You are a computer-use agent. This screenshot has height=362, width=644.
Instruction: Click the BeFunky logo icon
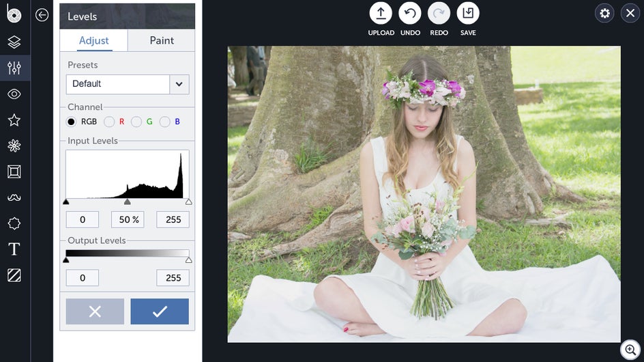tap(14, 13)
